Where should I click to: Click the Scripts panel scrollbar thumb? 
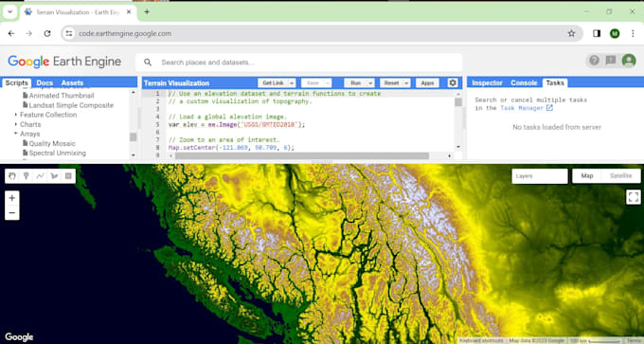(134, 136)
